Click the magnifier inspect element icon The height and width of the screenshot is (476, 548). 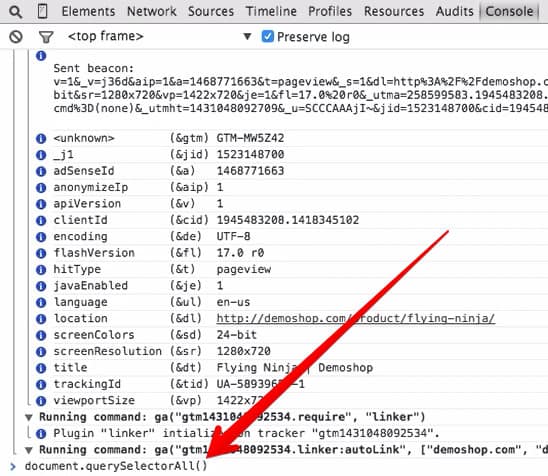coord(15,12)
